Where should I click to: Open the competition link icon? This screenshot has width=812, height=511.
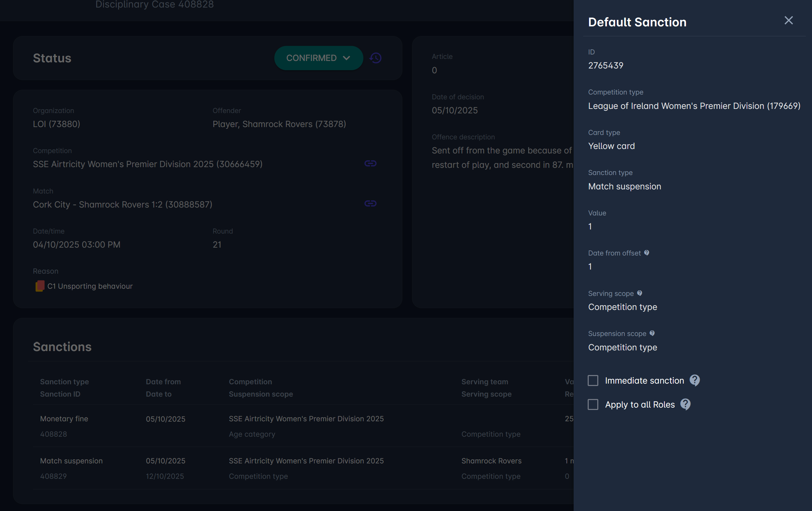click(370, 163)
